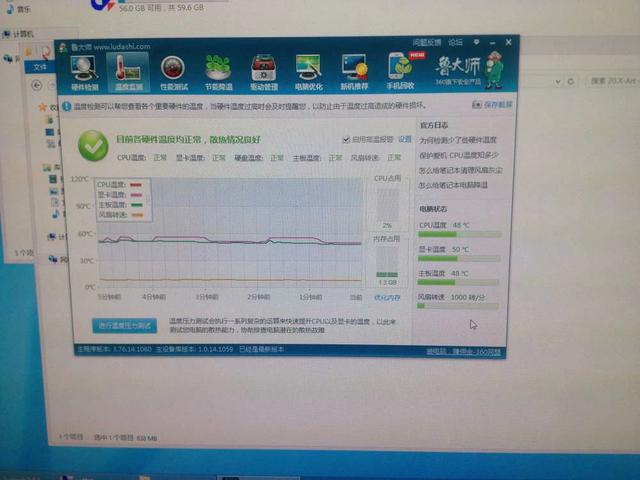This screenshot has height=480, width=640.
Task: Start 进行温度压力测试 stress test button
Action: (x=126, y=326)
